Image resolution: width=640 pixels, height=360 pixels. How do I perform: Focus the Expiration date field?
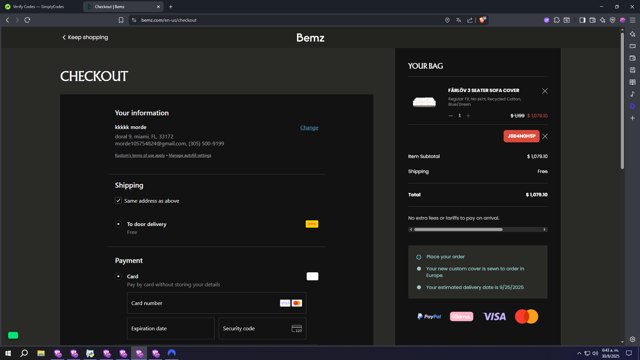tap(171, 329)
